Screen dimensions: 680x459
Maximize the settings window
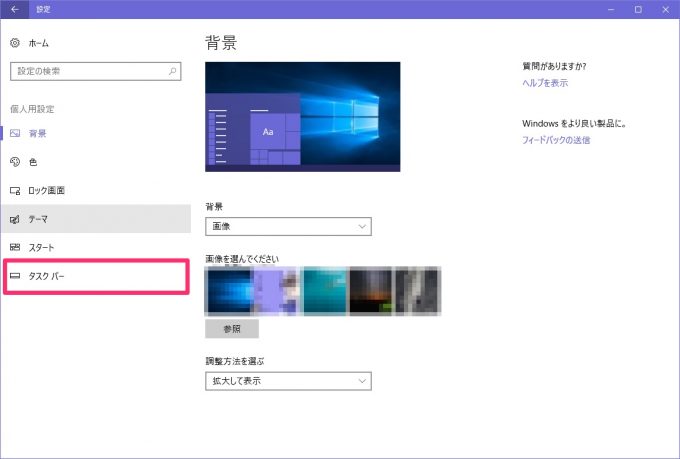pos(638,9)
